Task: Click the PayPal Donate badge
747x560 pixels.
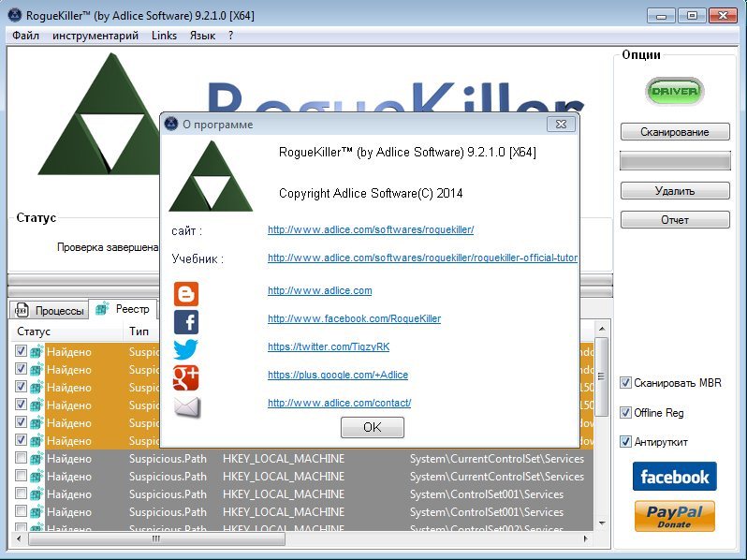Action: click(675, 516)
